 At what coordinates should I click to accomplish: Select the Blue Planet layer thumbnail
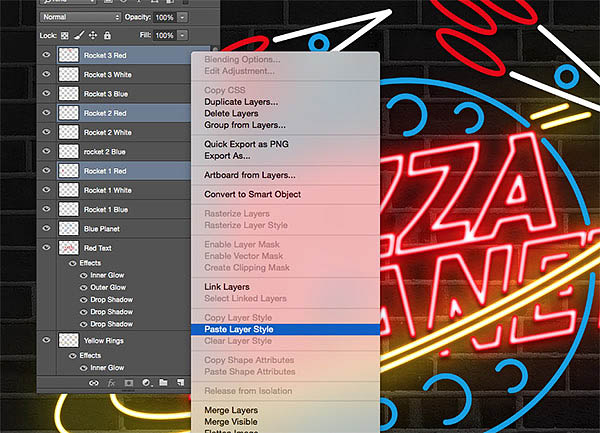(69, 228)
